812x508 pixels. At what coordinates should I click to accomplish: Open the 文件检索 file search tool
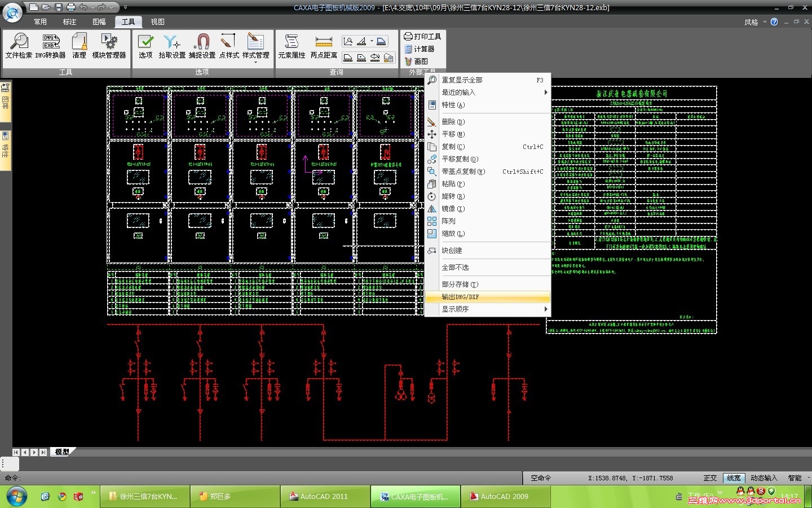pyautogui.click(x=19, y=46)
